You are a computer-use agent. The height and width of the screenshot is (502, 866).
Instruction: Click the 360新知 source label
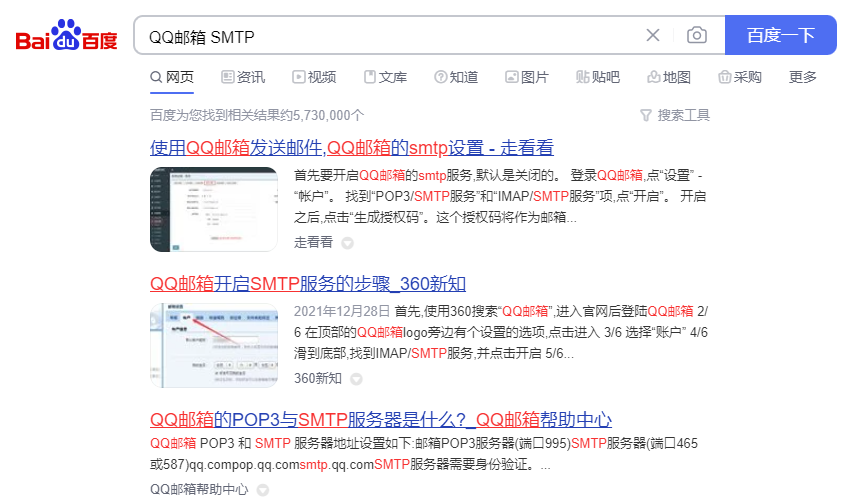318,378
